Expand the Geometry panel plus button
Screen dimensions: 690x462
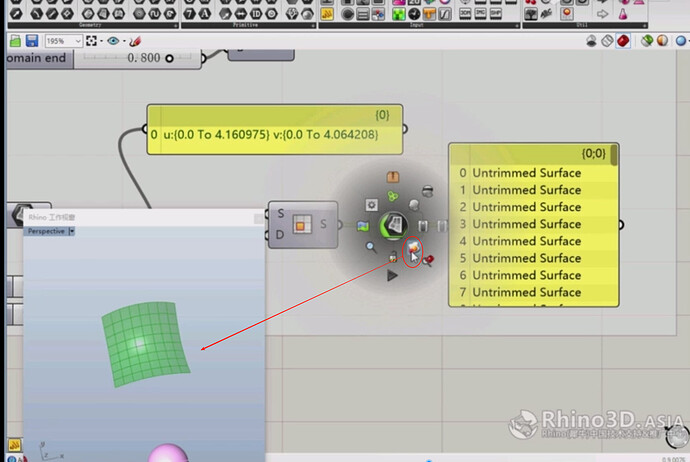pos(176,26)
